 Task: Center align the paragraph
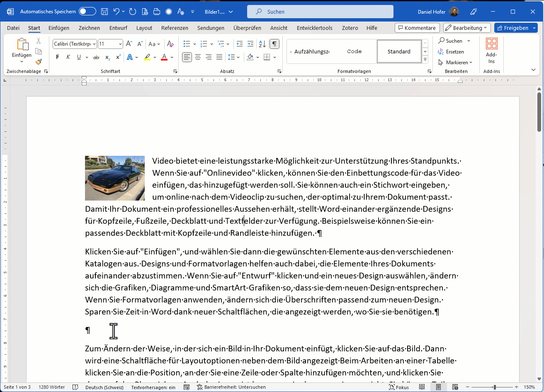(198, 57)
